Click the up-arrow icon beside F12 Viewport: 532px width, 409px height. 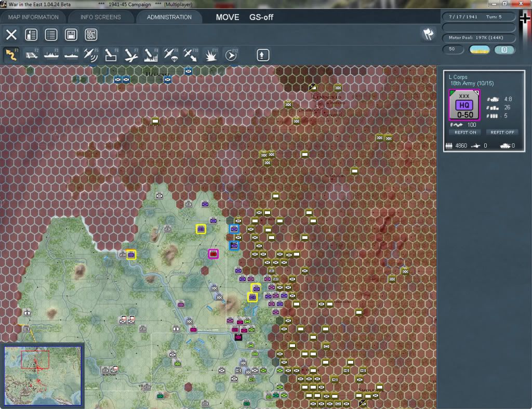[x=262, y=55]
